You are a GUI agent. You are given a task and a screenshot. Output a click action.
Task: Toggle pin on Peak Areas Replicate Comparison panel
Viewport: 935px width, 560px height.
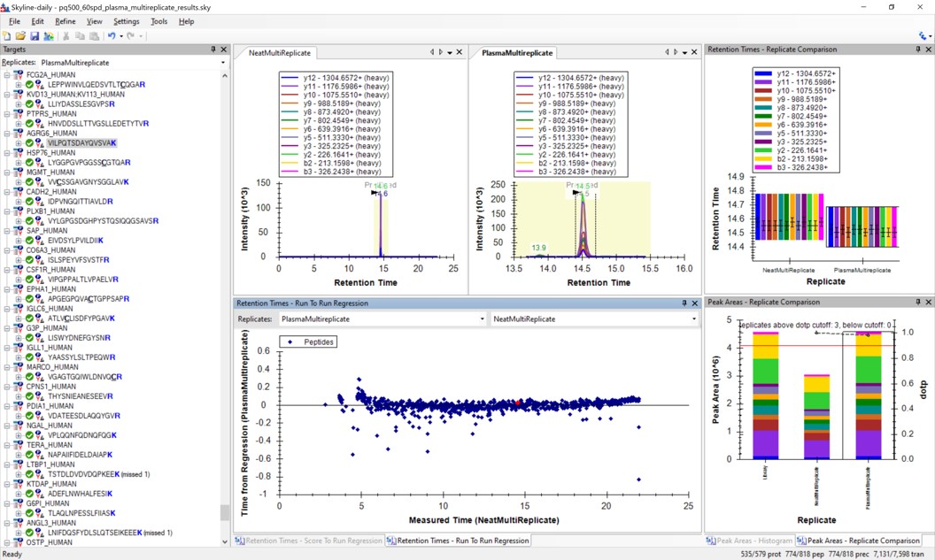point(917,302)
